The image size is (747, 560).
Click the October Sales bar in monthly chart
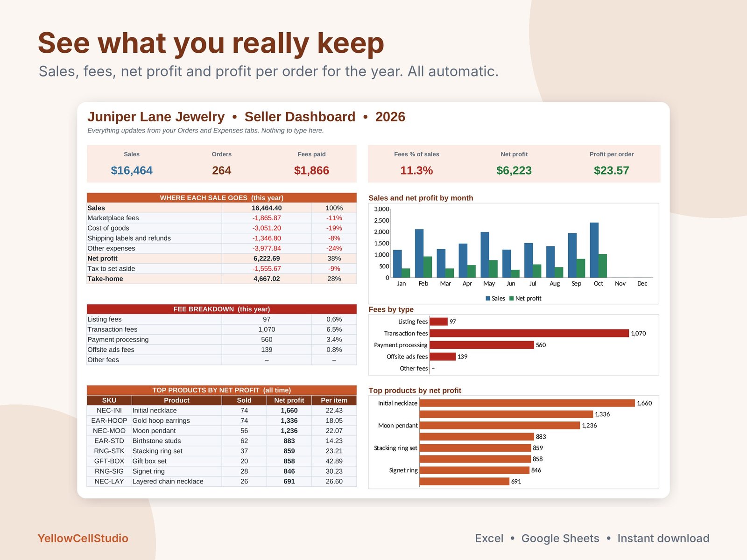[x=594, y=250]
